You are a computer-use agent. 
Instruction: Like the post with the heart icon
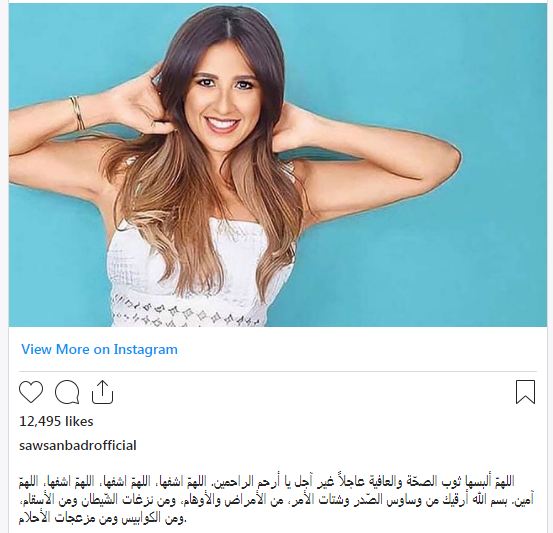(x=31, y=392)
